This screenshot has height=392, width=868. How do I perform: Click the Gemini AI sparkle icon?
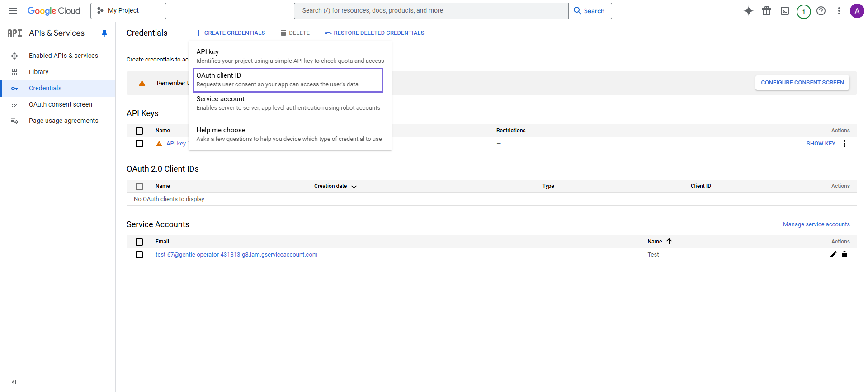pyautogui.click(x=749, y=11)
